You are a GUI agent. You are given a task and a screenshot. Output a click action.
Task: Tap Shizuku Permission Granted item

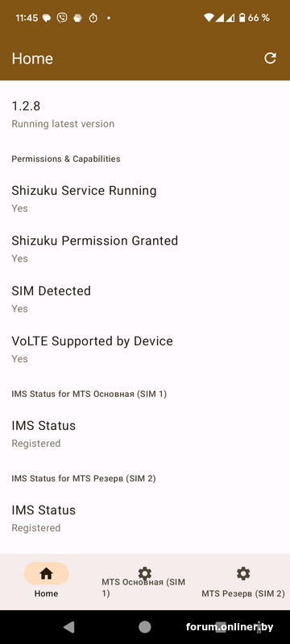click(x=145, y=249)
